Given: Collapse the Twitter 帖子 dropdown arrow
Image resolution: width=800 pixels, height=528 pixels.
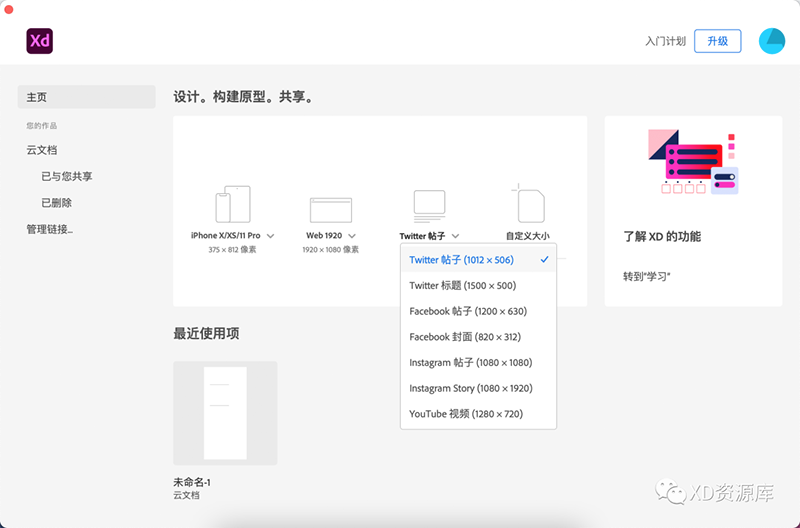Looking at the screenshot, I should point(456,236).
